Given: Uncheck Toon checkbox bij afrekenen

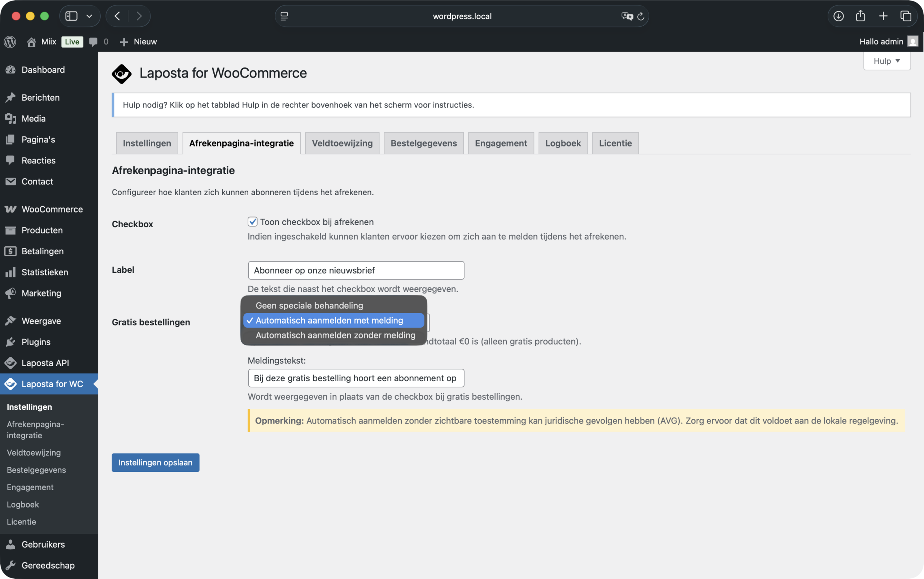Looking at the screenshot, I should pyautogui.click(x=253, y=221).
